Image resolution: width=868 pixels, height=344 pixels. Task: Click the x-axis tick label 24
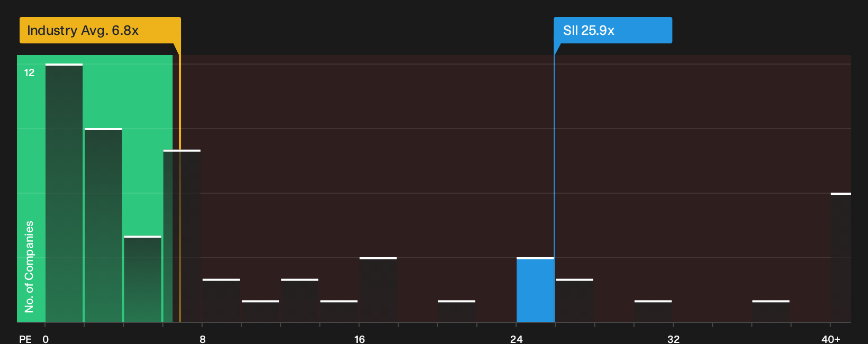pyautogui.click(x=517, y=339)
